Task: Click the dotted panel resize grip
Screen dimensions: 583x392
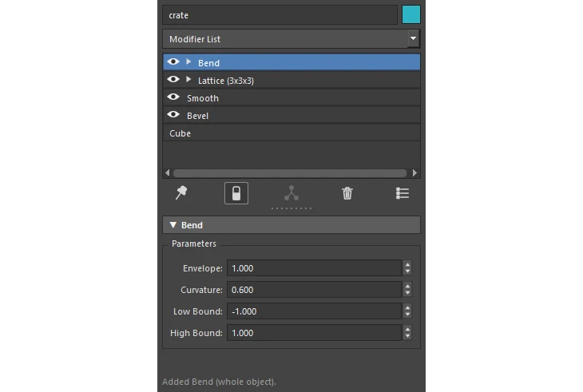Action: coord(291,208)
